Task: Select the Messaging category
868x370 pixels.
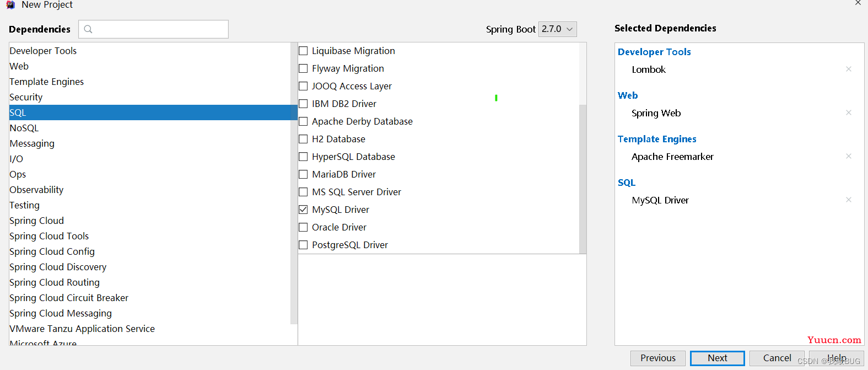Action: 150,143
